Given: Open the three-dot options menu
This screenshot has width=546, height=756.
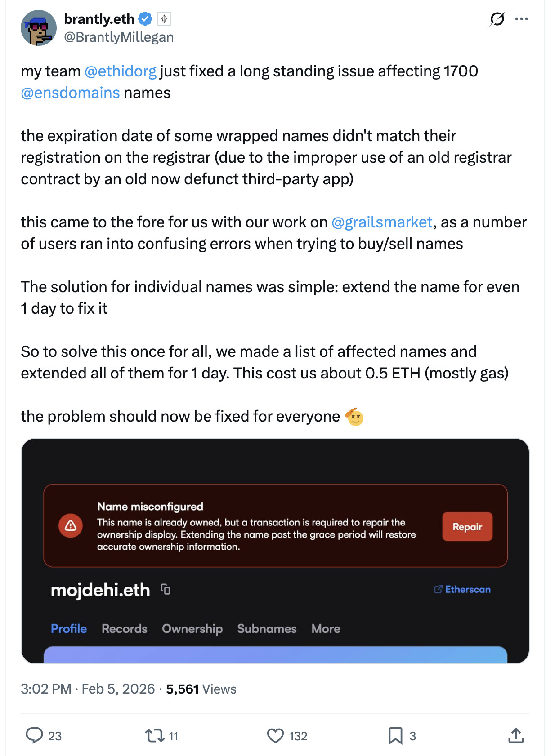Looking at the screenshot, I should tap(522, 19).
